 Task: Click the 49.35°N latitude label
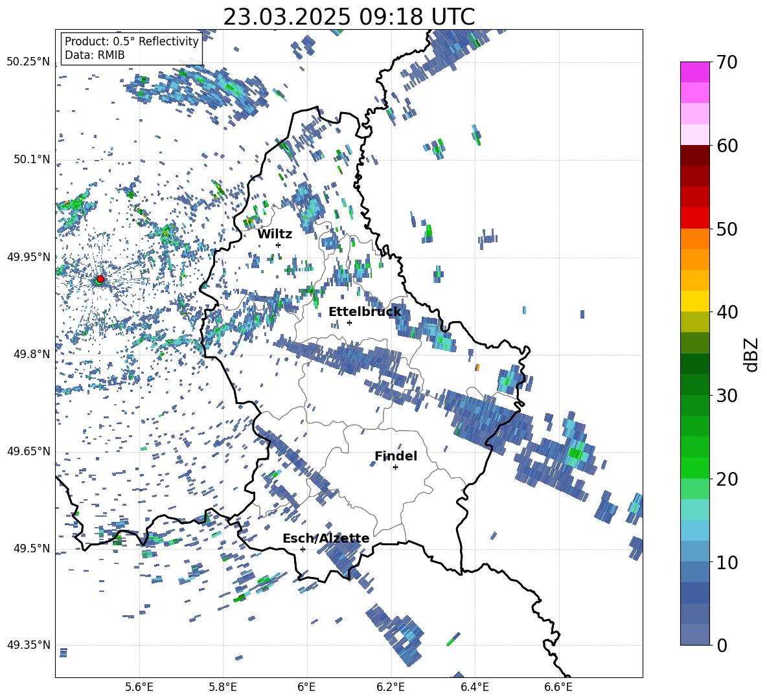[x=29, y=645]
